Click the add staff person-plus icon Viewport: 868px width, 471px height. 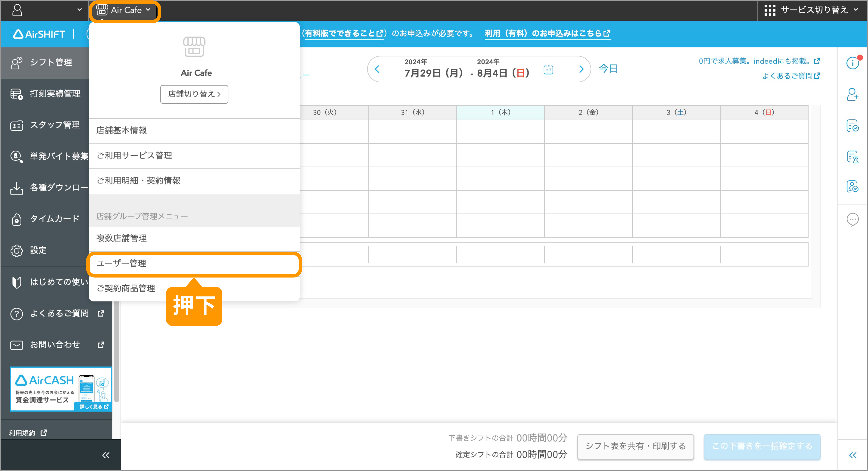coord(853,94)
